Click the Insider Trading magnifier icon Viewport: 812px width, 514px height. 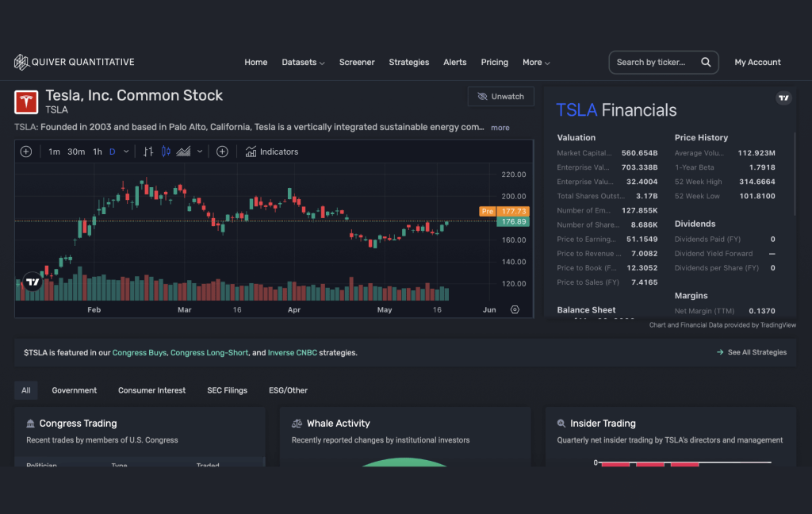click(x=561, y=424)
